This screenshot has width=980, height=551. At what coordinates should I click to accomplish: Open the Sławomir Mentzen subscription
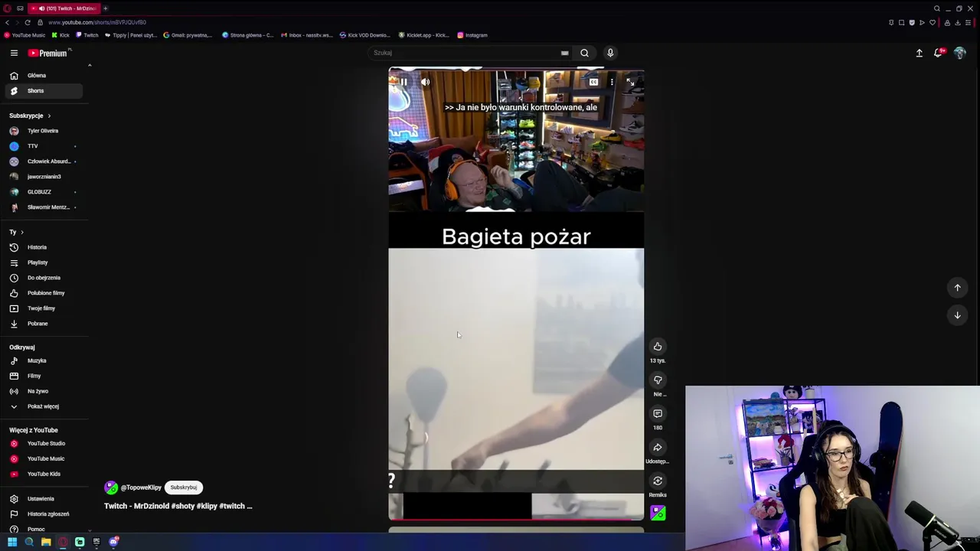(44, 207)
